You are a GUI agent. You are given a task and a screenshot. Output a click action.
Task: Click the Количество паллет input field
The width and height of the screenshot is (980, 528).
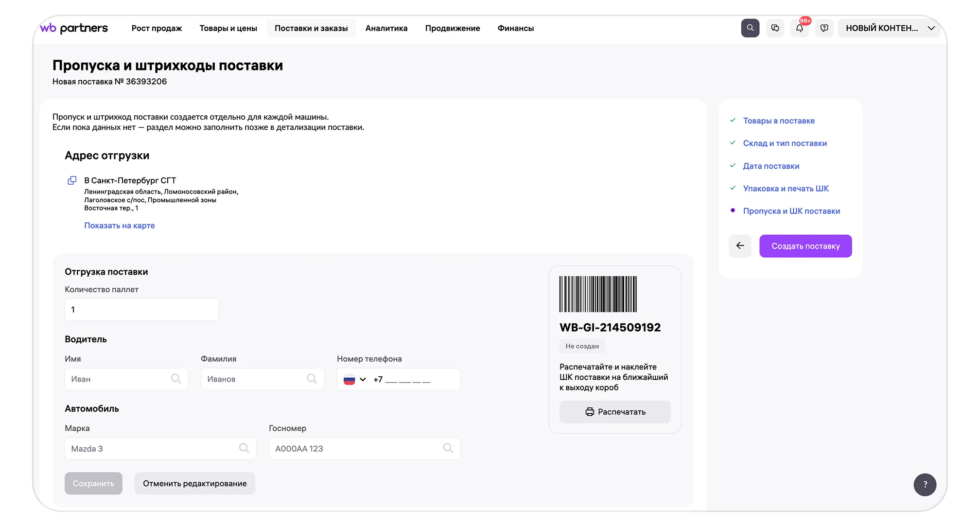tap(141, 310)
